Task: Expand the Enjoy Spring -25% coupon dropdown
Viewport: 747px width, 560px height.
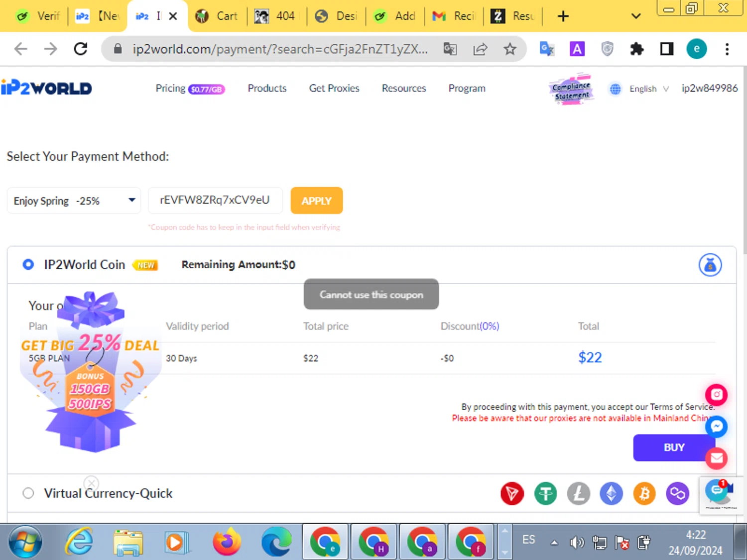Action: [74, 201]
